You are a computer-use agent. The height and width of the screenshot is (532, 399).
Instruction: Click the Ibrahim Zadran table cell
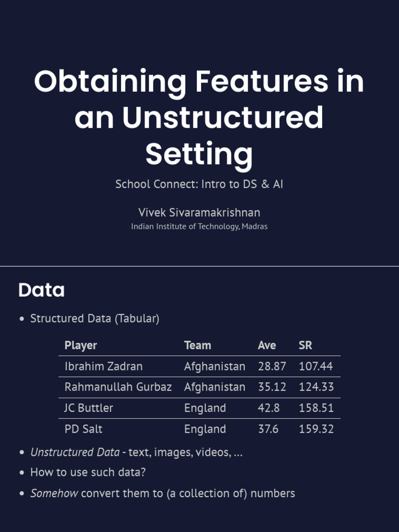click(x=103, y=366)
